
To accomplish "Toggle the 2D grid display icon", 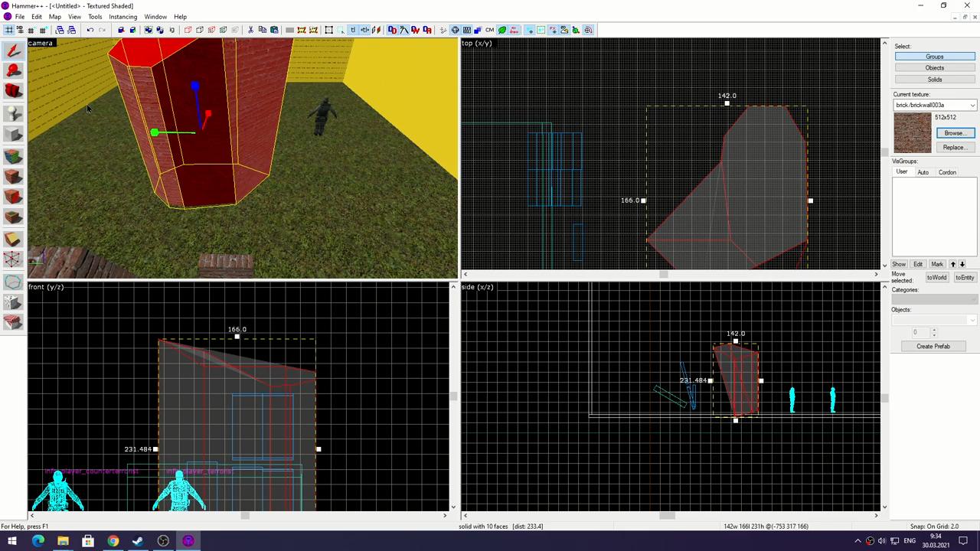I will click(x=8, y=30).
